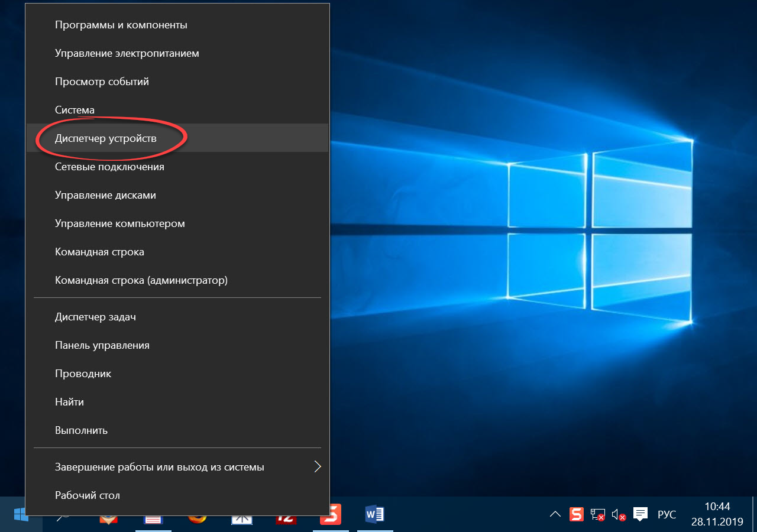The height and width of the screenshot is (532, 757).
Task: Open Диспетчер задач
Action: pyautogui.click(x=177, y=317)
